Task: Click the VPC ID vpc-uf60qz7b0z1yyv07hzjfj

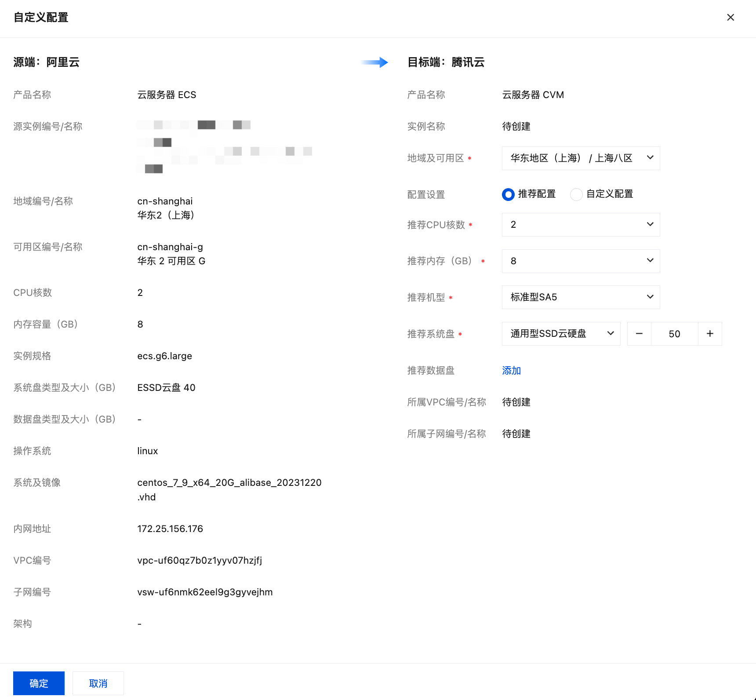Action: tap(200, 560)
